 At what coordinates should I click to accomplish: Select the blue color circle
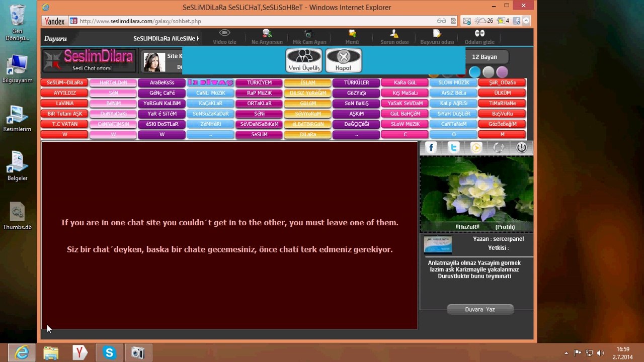(475, 72)
